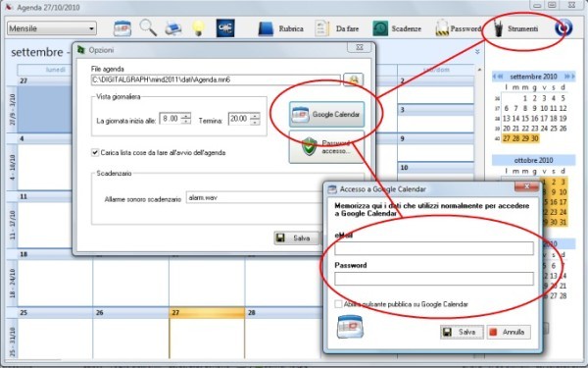Open the Rubrica address book
Image resolution: width=588 pixels, height=368 pixels.
point(281,28)
